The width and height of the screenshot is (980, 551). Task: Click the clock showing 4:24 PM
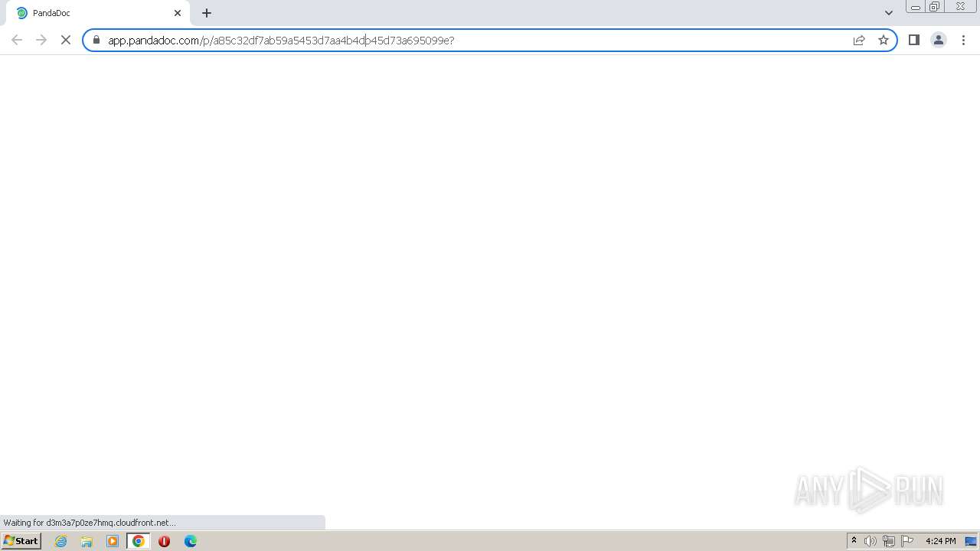coord(940,541)
